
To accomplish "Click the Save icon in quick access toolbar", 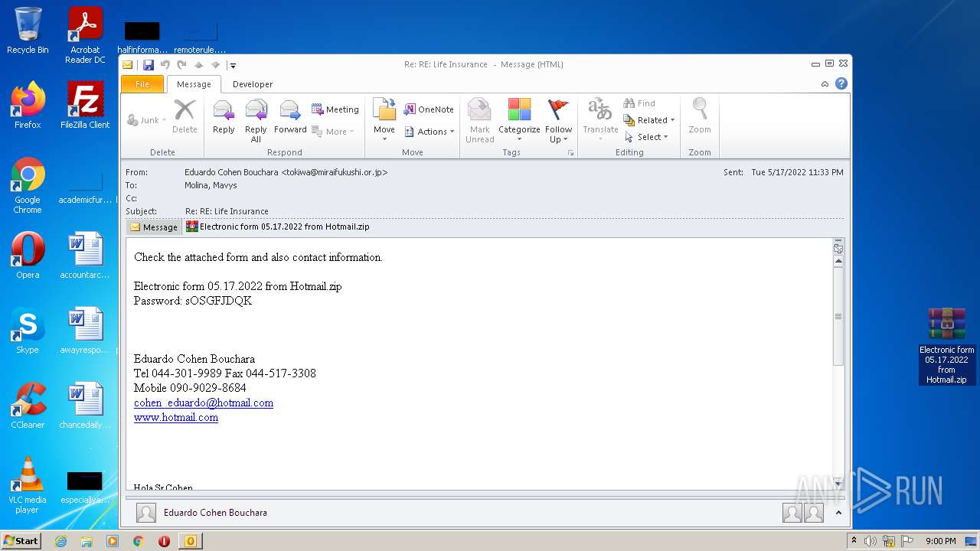I will 149,65.
